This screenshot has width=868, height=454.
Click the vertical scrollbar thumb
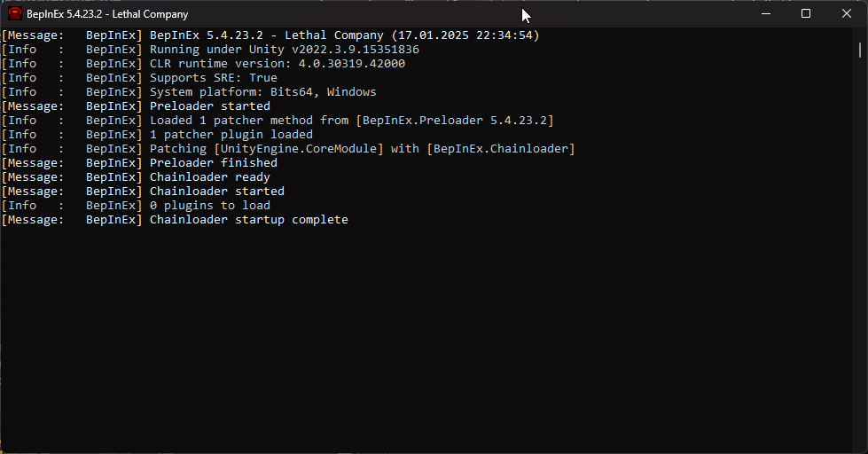pyautogui.click(x=860, y=48)
